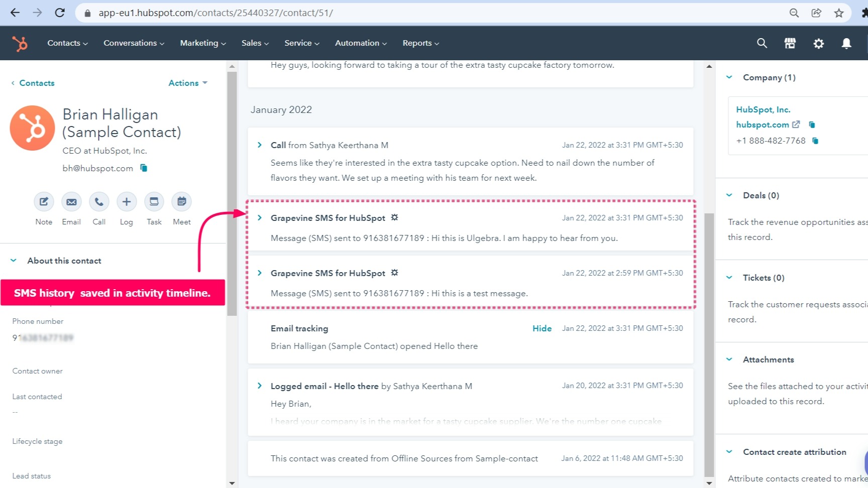The image size is (868, 488).
Task: Hide the Email tracking details
Action: pos(541,328)
